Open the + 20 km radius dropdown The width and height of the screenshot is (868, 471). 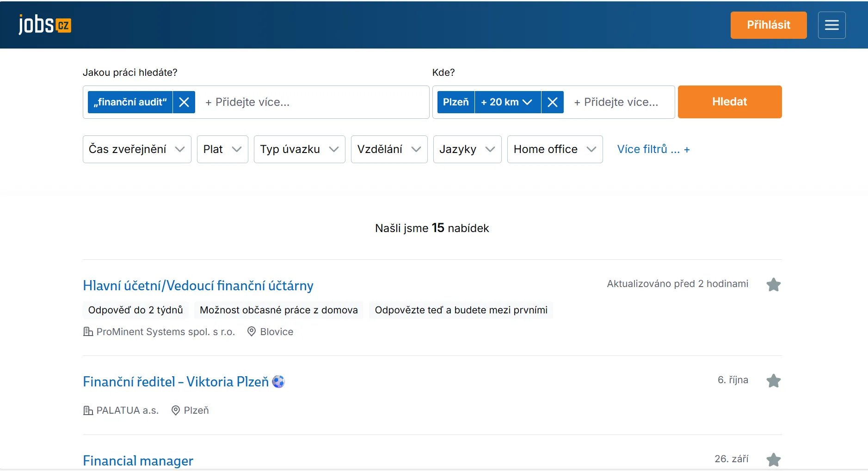tap(508, 102)
